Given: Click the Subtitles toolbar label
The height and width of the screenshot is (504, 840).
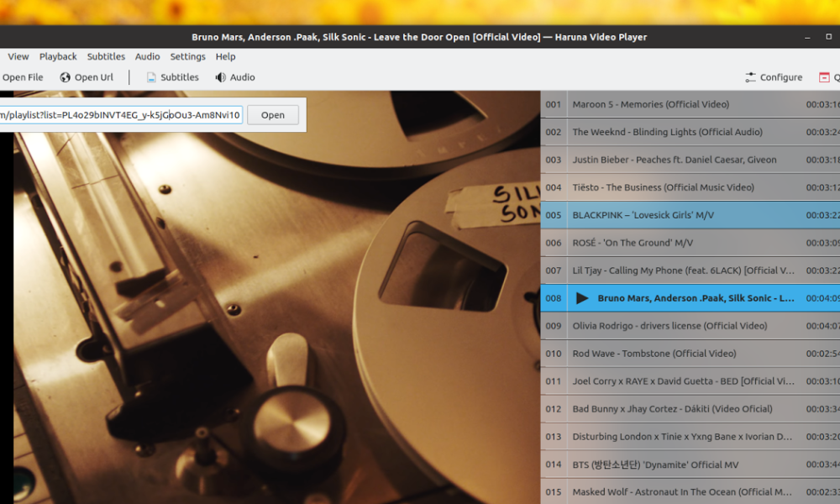Looking at the screenshot, I should click(180, 77).
